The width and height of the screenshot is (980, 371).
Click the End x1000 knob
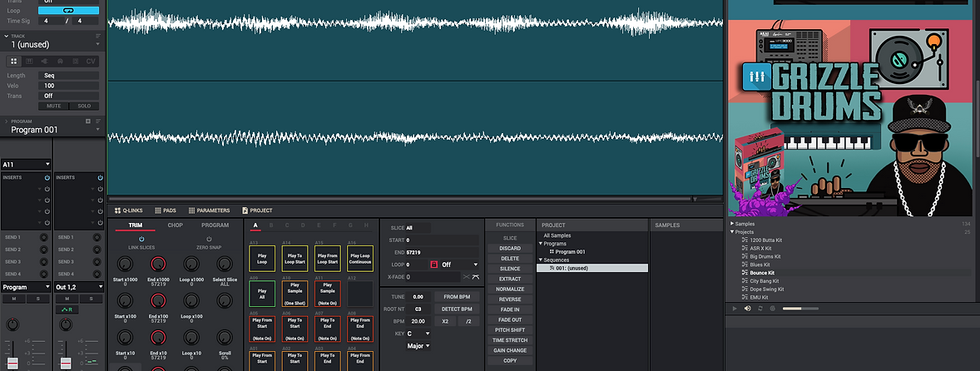(x=159, y=265)
